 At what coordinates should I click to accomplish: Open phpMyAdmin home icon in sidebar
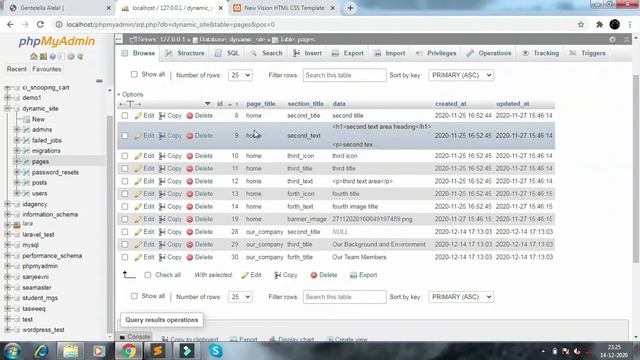(x=33, y=56)
